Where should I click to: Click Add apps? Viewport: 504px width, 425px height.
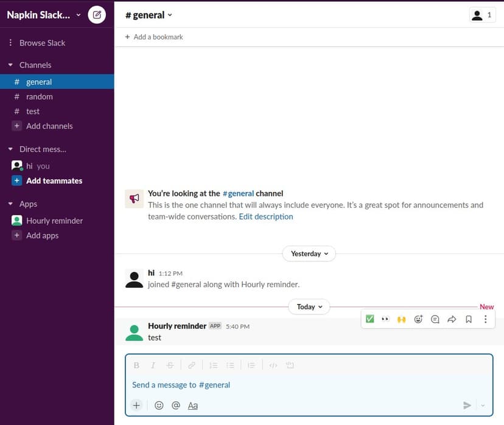click(42, 236)
